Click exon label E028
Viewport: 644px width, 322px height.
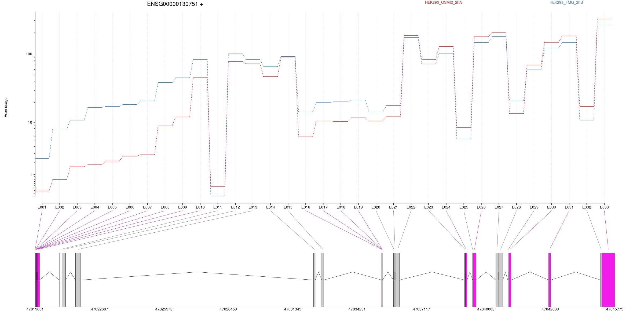point(516,207)
